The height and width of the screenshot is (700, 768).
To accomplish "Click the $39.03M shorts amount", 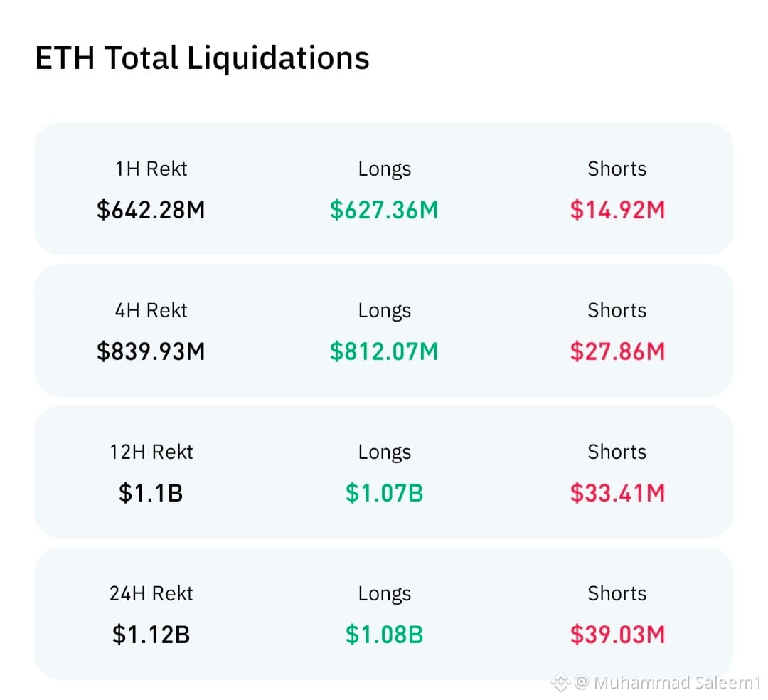I will (617, 635).
